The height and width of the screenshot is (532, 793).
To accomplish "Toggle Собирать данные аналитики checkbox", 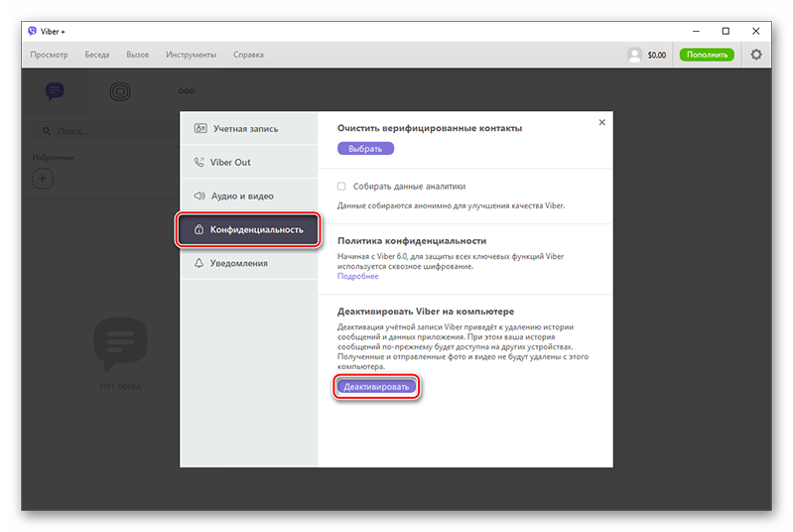I will coord(341,186).
